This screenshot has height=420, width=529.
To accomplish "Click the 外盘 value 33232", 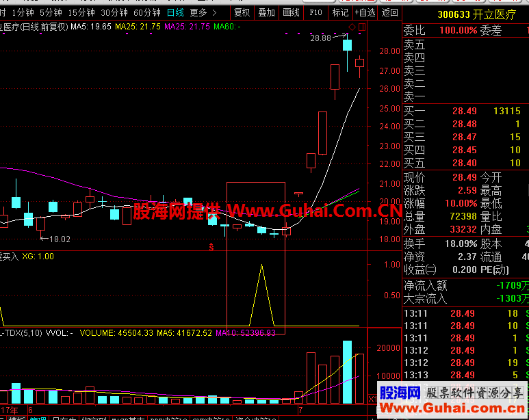I will coord(463,229).
